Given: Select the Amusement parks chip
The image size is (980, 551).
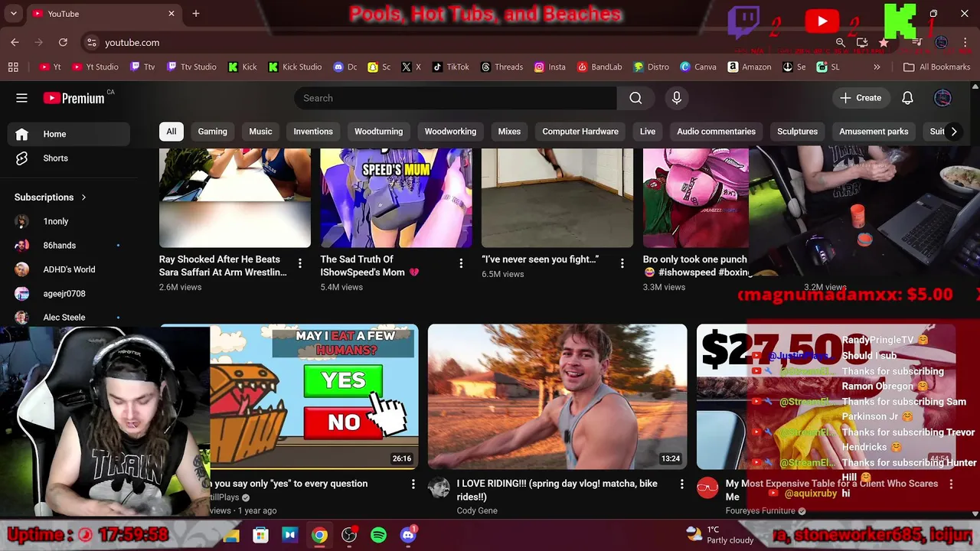Looking at the screenshot, I should [x=874, y=132].
